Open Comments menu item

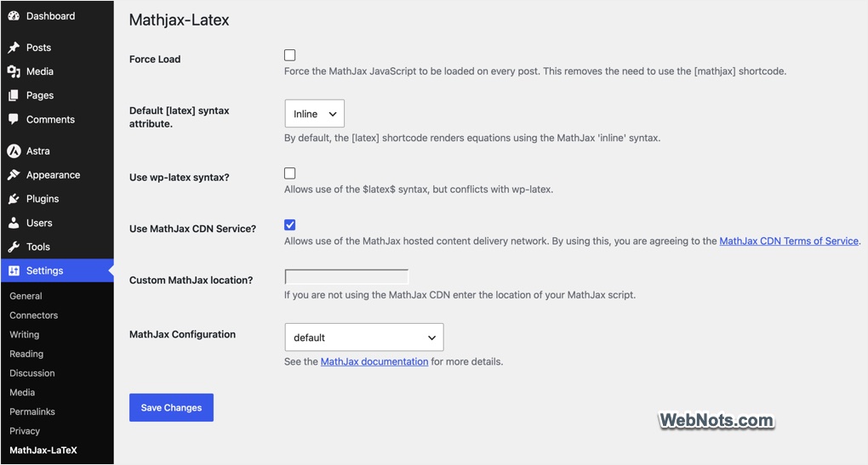pyautogui.click(x=50, y=119)
